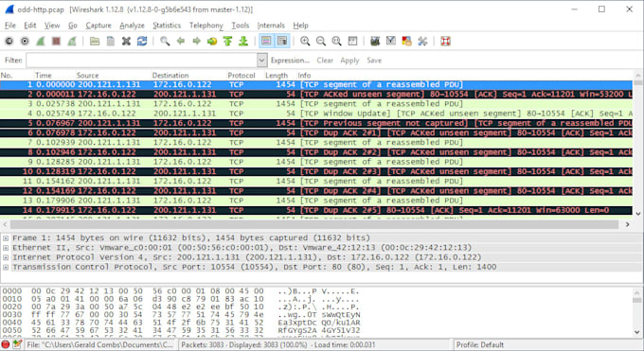Image resolution: width=644 pixels, height=351 pixels.
Task: Sort by the Time column header
Action: (44, 76)
